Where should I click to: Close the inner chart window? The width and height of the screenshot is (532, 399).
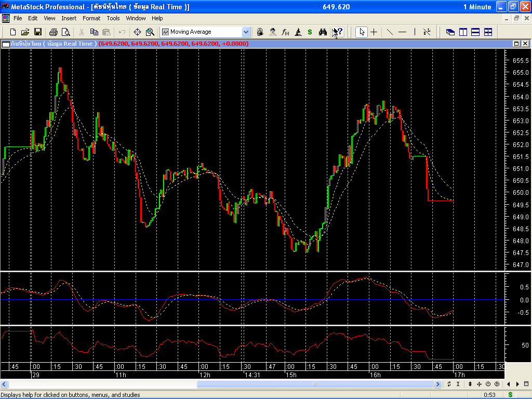(x=525, y=44)
